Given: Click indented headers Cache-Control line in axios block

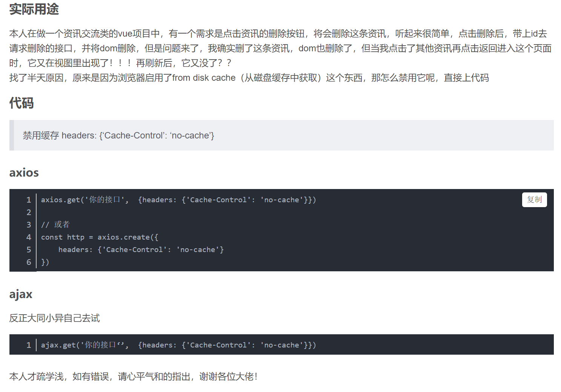Looking at the screenshot, I should click(x=141, y=249).
